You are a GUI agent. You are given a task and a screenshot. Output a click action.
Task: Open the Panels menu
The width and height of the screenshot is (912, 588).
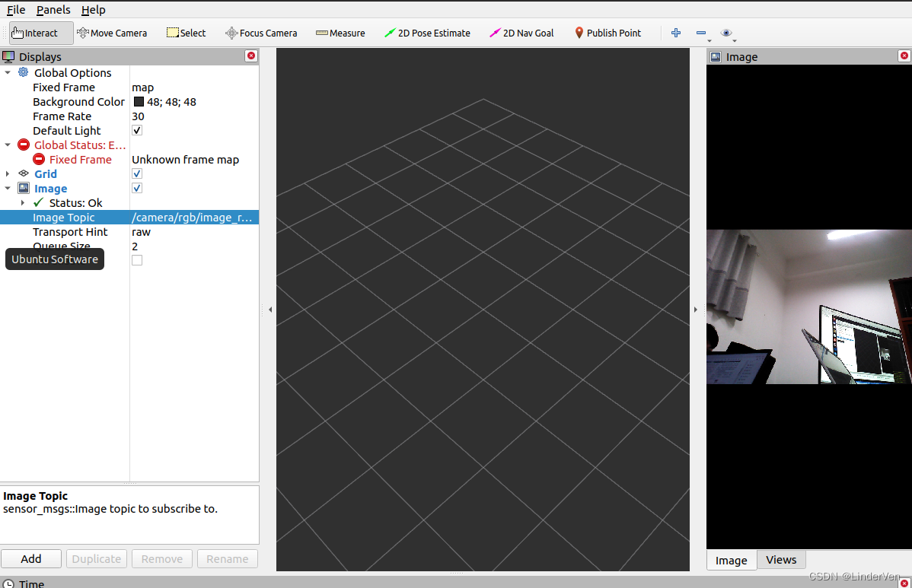coord(53,10)
